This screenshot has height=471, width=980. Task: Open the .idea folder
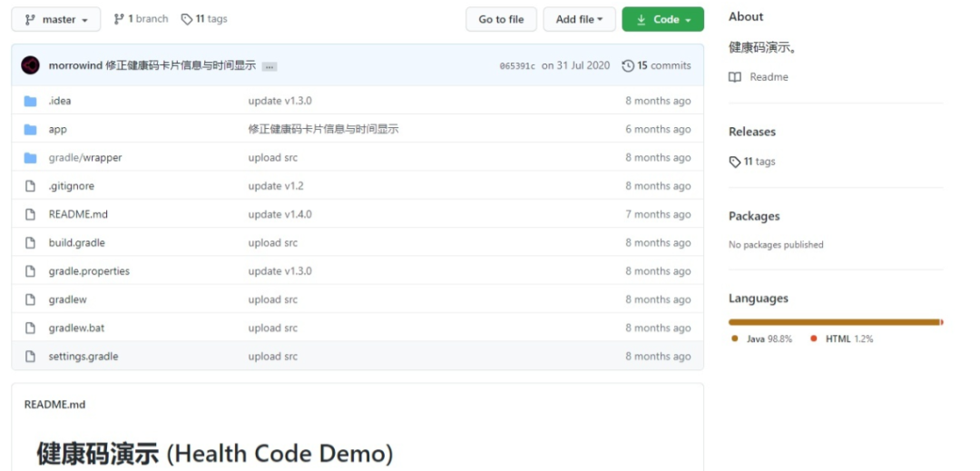click(60, 101)
